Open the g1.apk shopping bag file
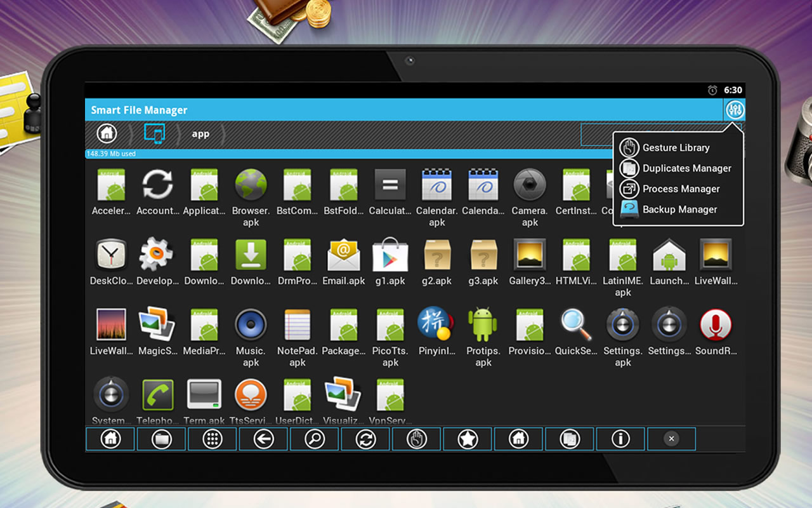The image size is (812, 508). [390, 262]
